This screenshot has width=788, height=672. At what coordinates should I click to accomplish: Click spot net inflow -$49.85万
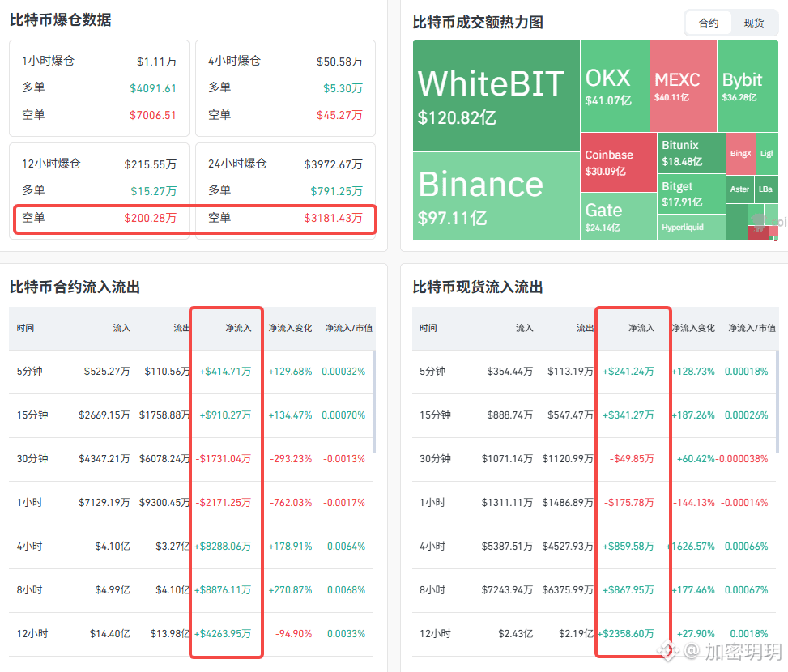pos(632,459)
